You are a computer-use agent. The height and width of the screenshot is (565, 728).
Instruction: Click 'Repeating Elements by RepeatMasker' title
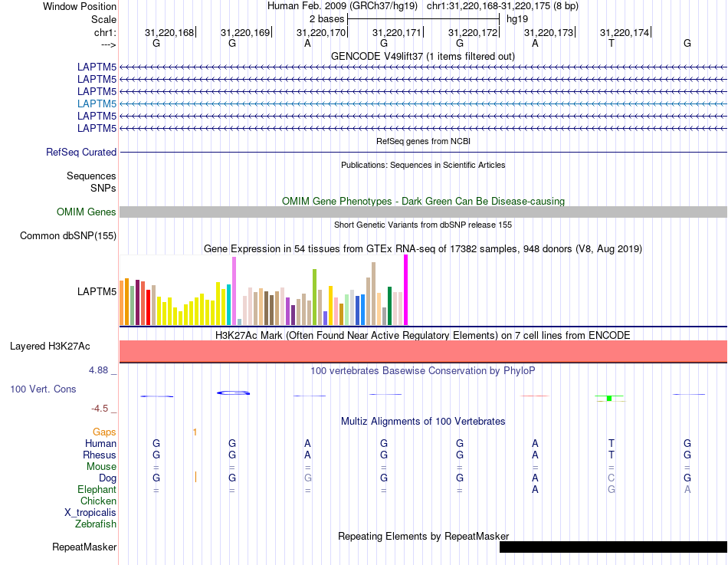pyautogui.click(x=423, y=536)
